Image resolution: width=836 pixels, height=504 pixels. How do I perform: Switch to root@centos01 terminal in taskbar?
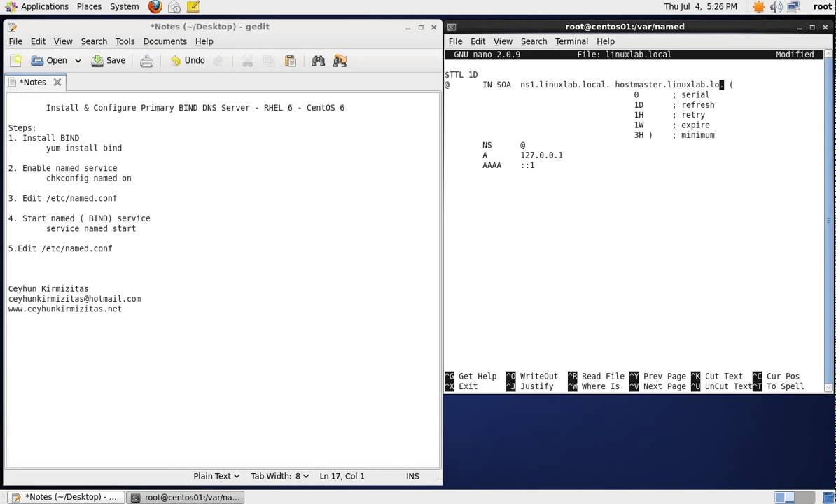(x=186, y=497)
